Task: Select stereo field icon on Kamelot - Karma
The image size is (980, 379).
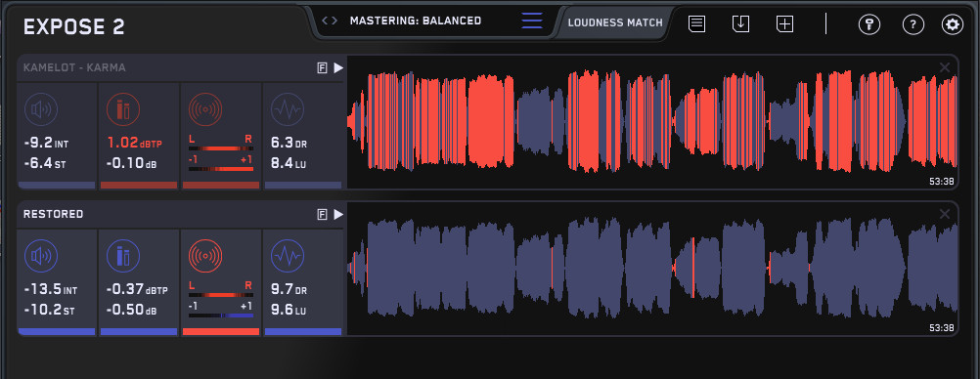Action: click(205, 110)
